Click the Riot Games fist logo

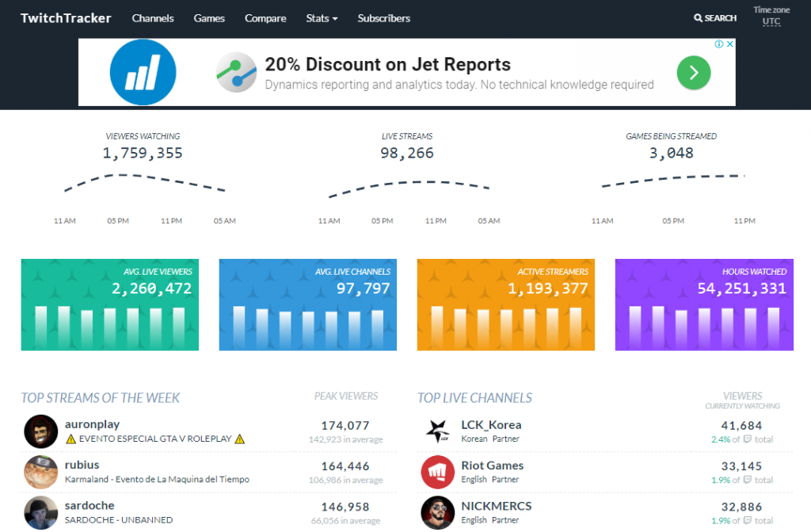point(437,472)
